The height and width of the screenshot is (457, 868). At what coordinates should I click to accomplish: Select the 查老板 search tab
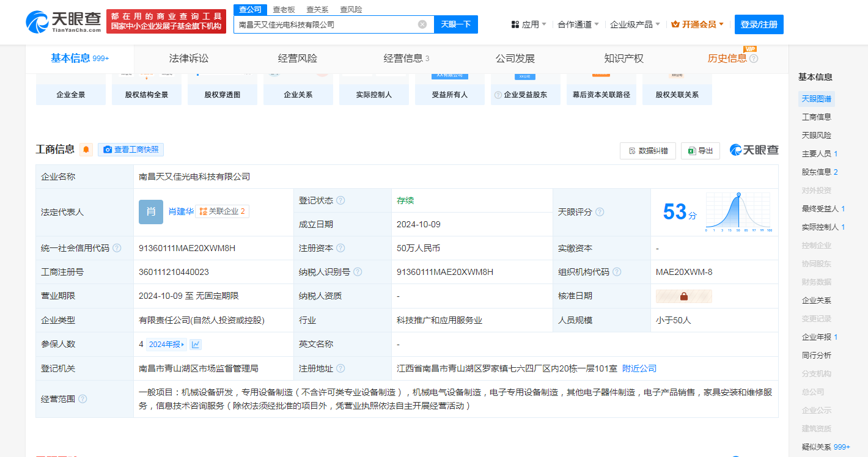tap(284, 10)
